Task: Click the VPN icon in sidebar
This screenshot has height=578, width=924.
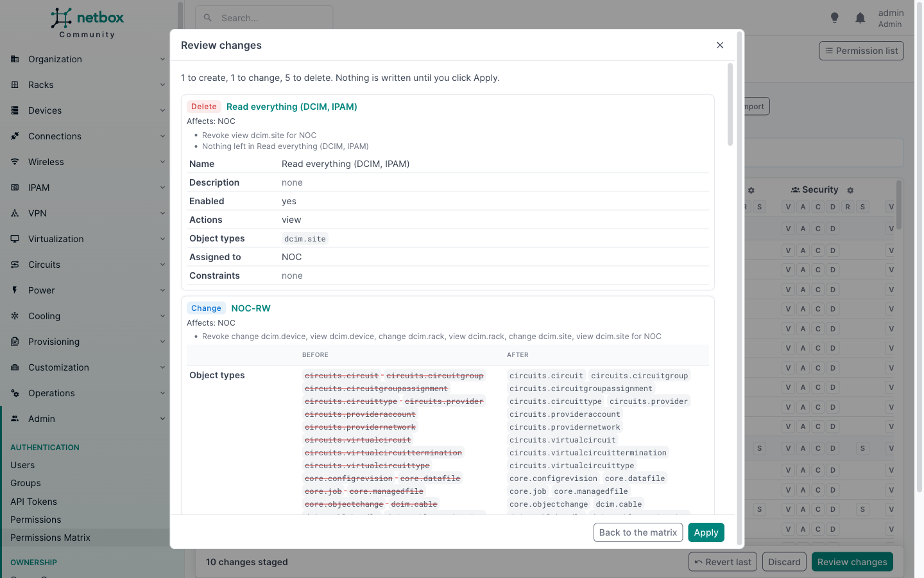Action: coord(15,213)
